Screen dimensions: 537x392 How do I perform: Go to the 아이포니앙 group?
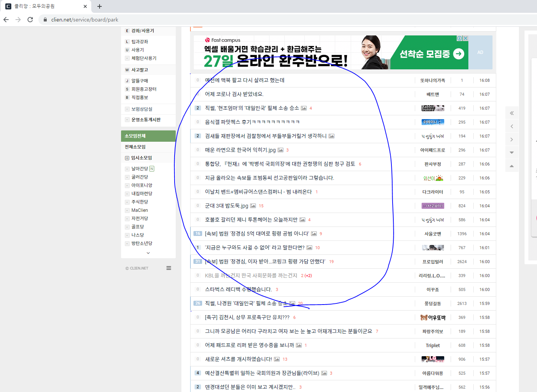142,185
